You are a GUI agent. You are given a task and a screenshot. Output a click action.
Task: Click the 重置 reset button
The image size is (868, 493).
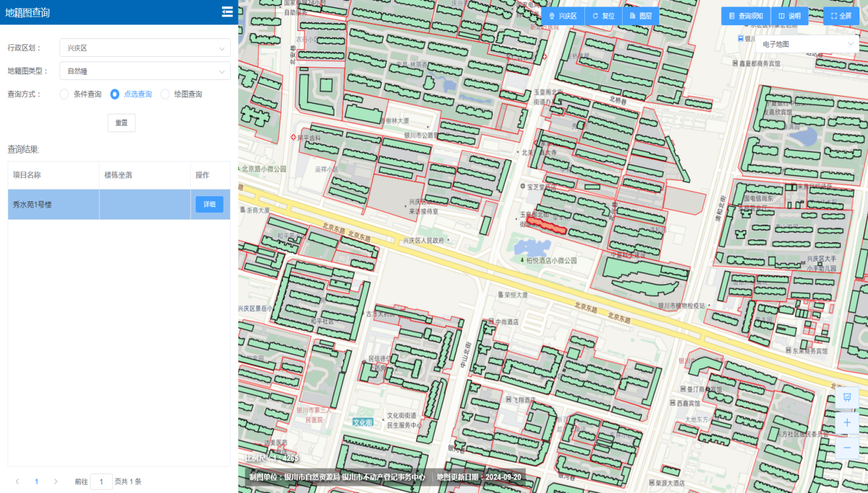click(122, 123)
